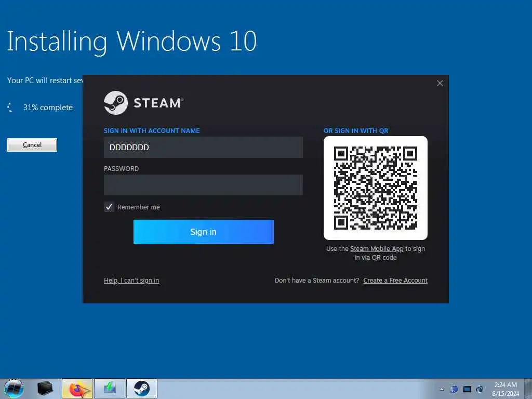
Task: Open the clock showing 2:24 AM
Action: 506,389
